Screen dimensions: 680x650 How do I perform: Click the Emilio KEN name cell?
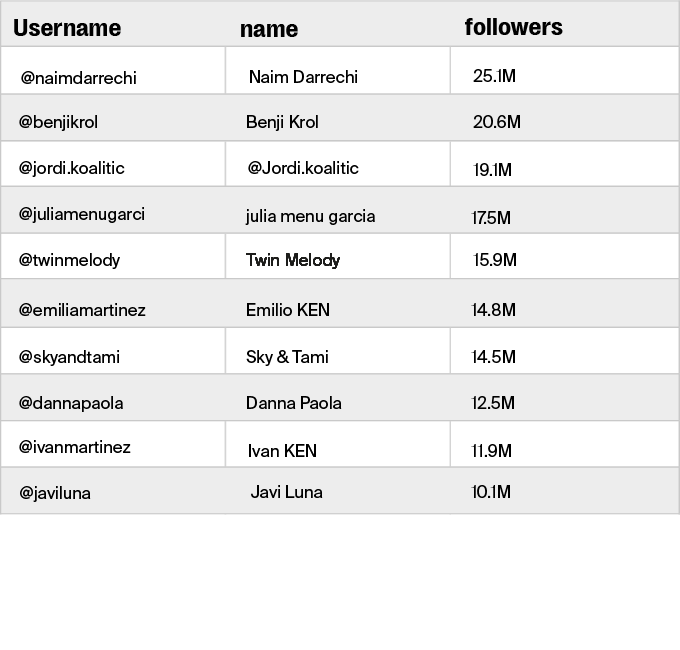coord(288,310)
